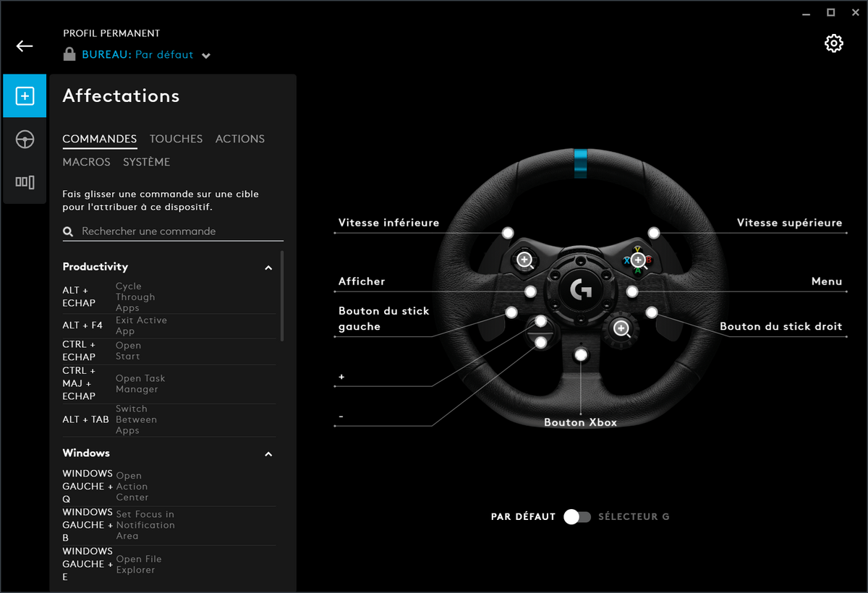
Task: Zoom into the left D-pad magnifier
Action: pyautogui.click(x=525, y=260)
